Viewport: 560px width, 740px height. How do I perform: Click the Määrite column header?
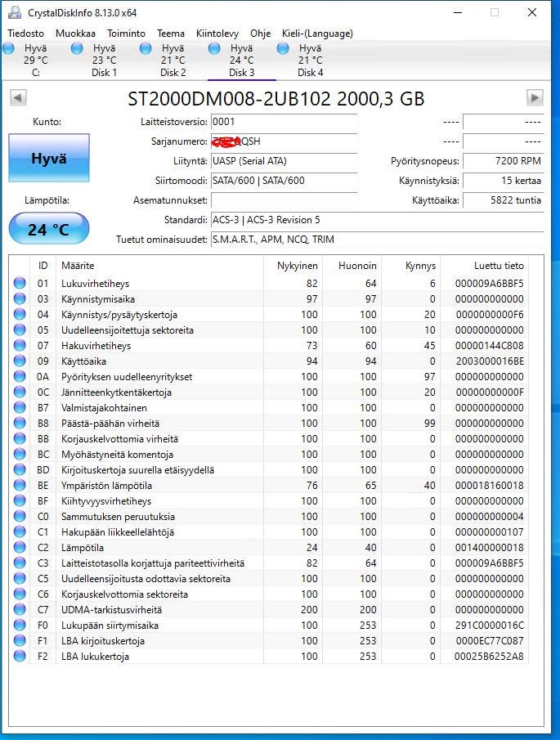coord(159,266)
